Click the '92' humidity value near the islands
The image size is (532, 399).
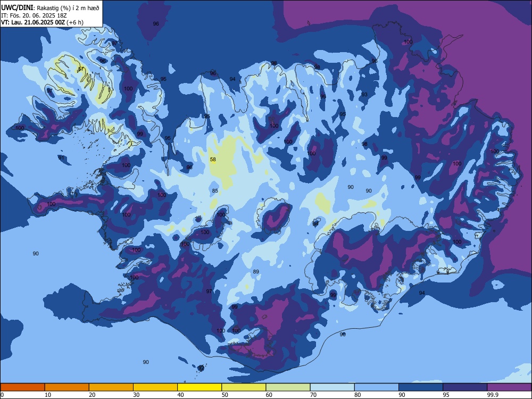(x=201, y=368)
